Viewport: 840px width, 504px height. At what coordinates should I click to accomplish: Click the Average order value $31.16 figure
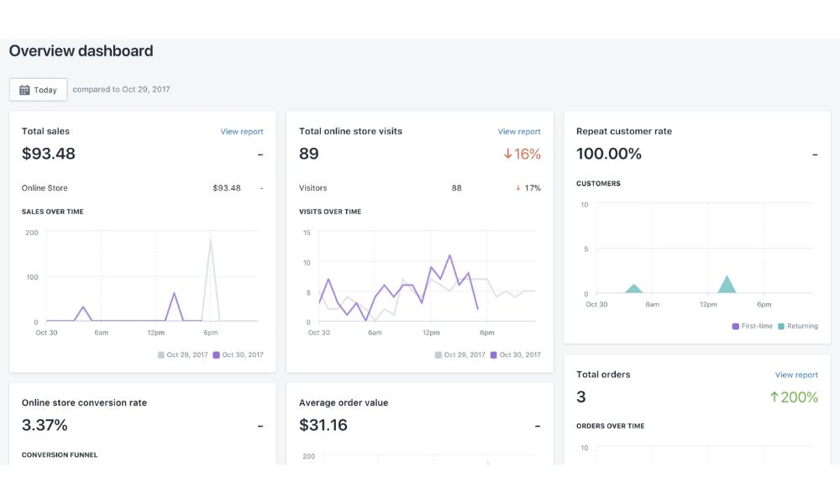pos(323,425)
